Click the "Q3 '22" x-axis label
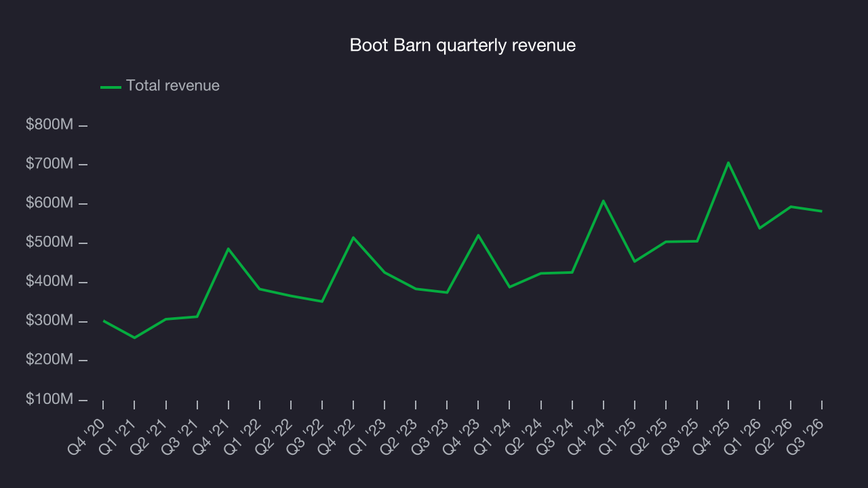Viewport: 868px width, 488px height. click(305, 436)
